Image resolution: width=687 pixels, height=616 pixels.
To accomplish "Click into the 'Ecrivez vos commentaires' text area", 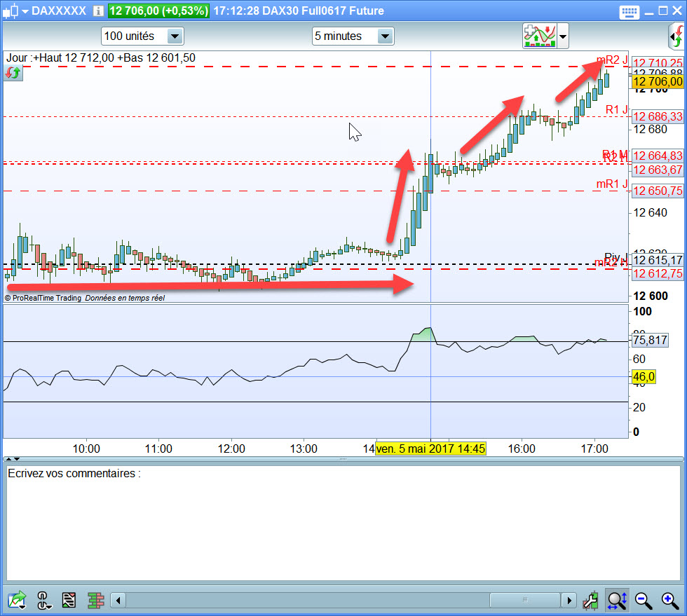I will (343, 523).
